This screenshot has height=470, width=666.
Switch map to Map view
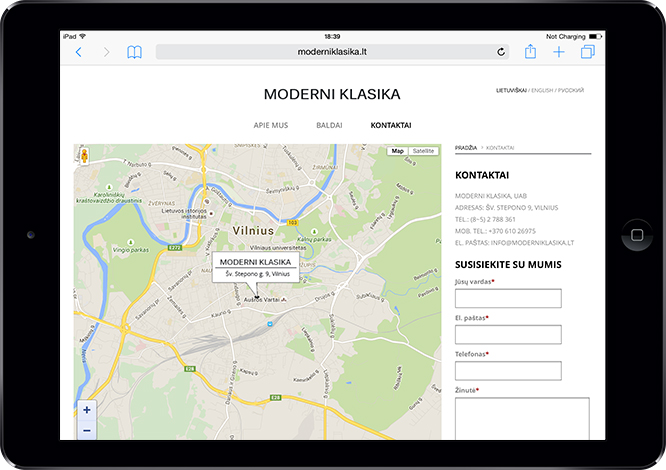[x=398, y=151]
